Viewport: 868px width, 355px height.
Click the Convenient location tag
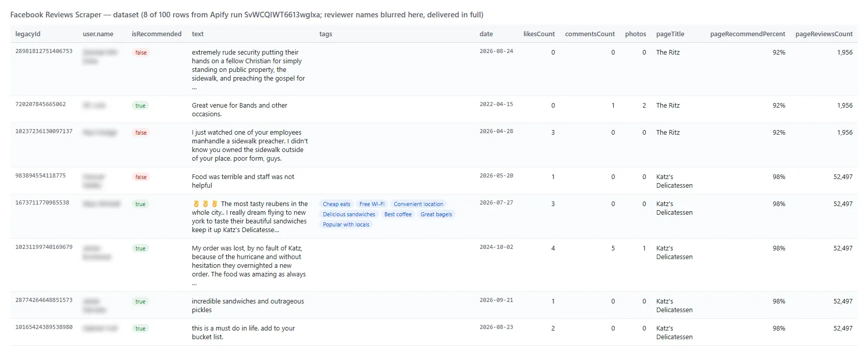pyautogui.click(x=418, y=204)
